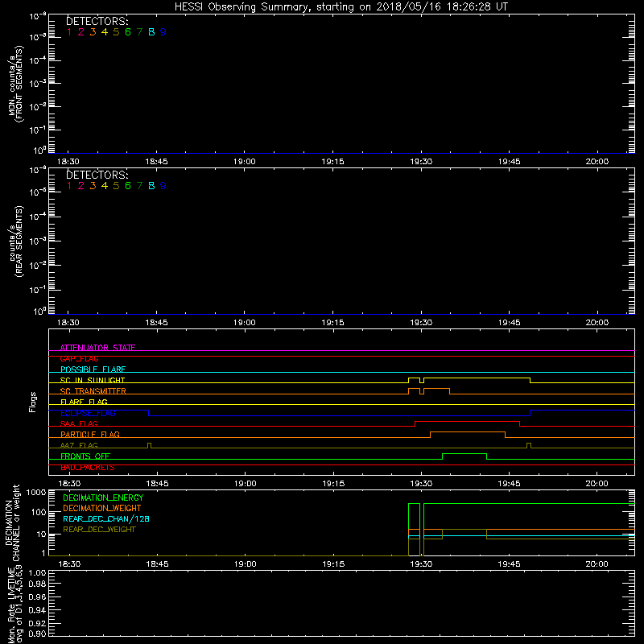644x644 pixels.
Task: Select the ECLIPSE_FLAG label
Action: click(88, 413)
